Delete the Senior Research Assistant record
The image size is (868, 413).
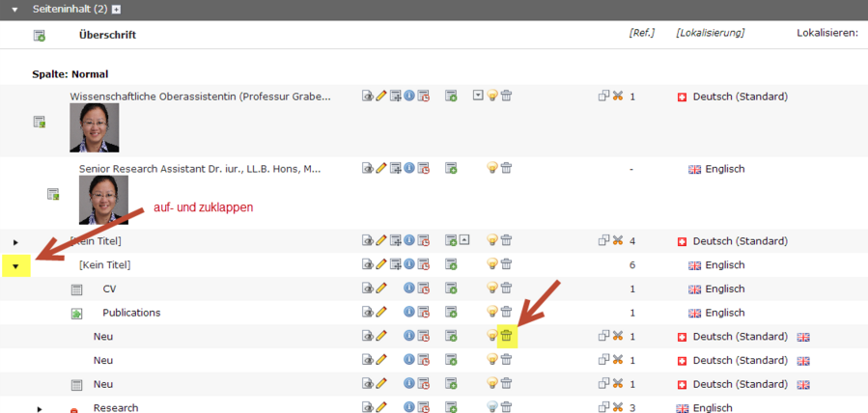[x=506, y=168]
